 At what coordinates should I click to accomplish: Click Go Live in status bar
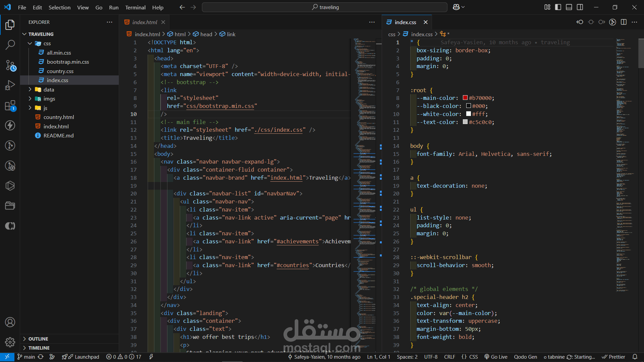tap(496, 357)
